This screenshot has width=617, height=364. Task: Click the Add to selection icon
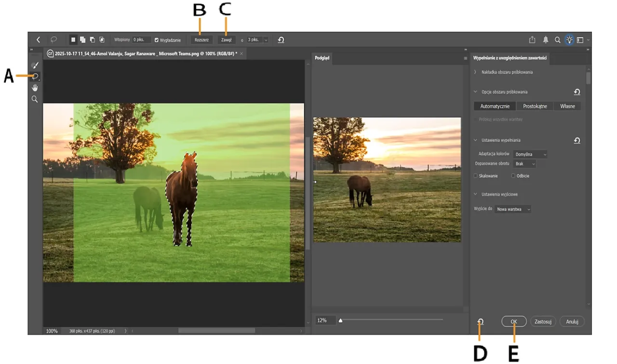83,39
